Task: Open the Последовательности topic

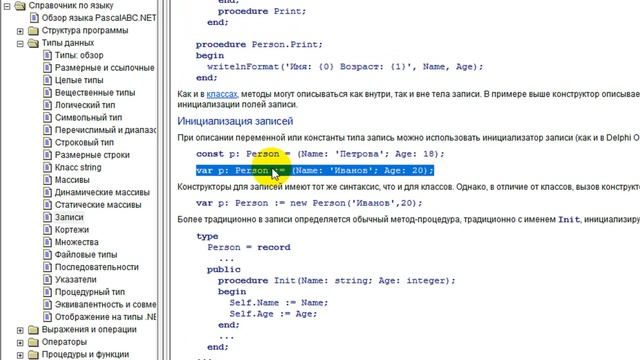Action: pyautogui.click(x=97, y=267)
